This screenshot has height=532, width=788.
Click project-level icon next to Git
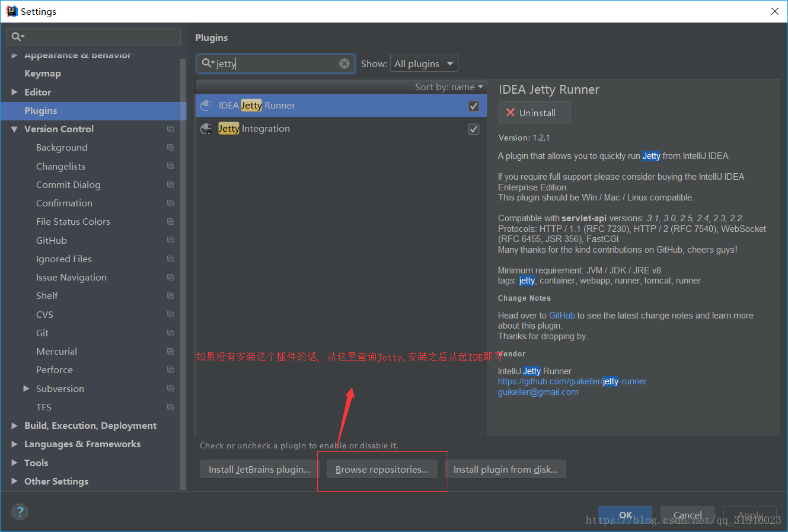click(170, 333)
